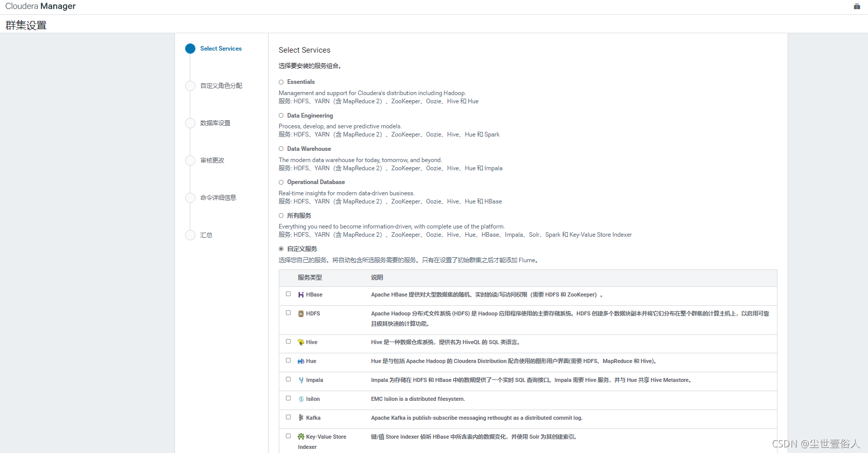Click the 群集设置 page title
The height and width of the screenshot is (453, 868).
[26, 25]
